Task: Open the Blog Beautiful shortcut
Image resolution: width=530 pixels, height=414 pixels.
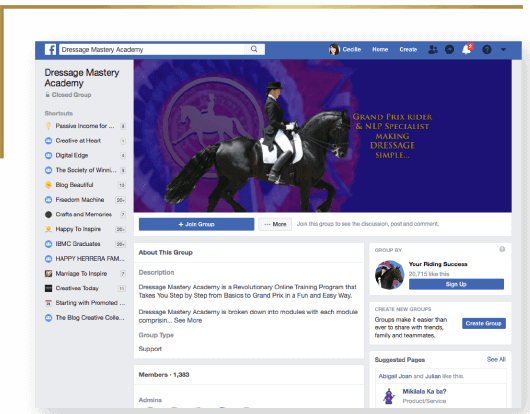Action: click(x=74, y=185)
